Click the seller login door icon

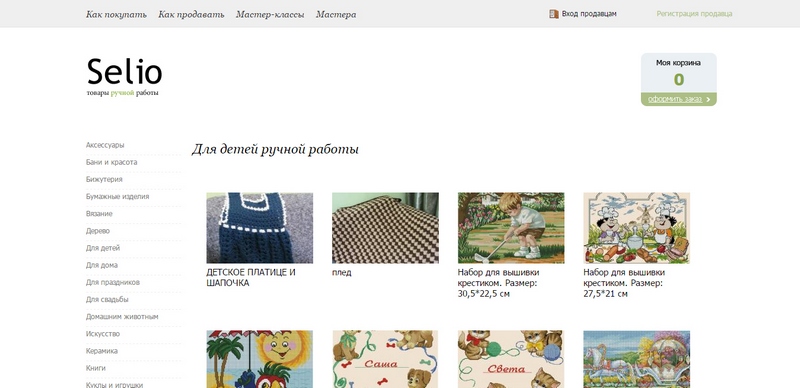(x=554, y=14)
